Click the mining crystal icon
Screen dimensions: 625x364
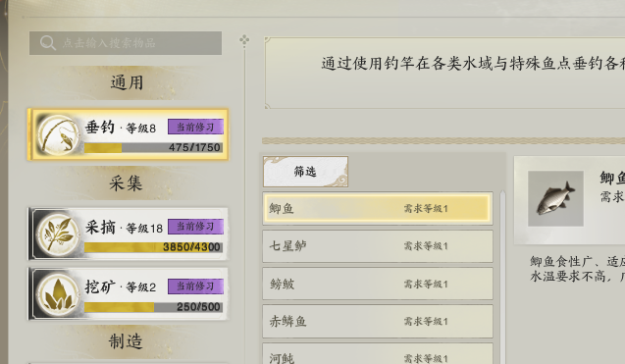[x=58, y=293]
